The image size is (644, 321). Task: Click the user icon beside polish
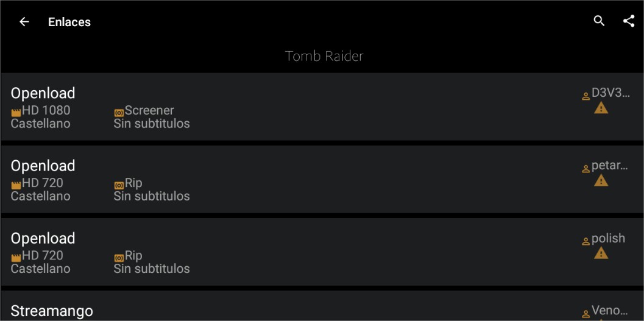tap(586, 241)
